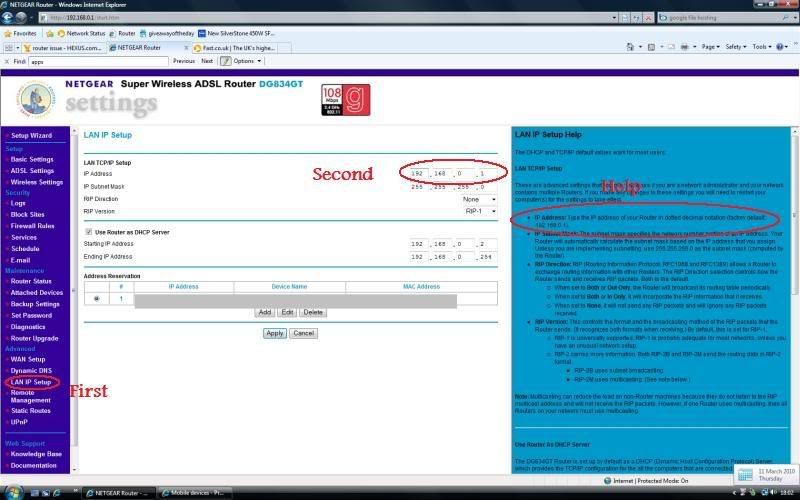Switch to Mobile devices taskbar window

pyautogui.click(x=194, y=493)
